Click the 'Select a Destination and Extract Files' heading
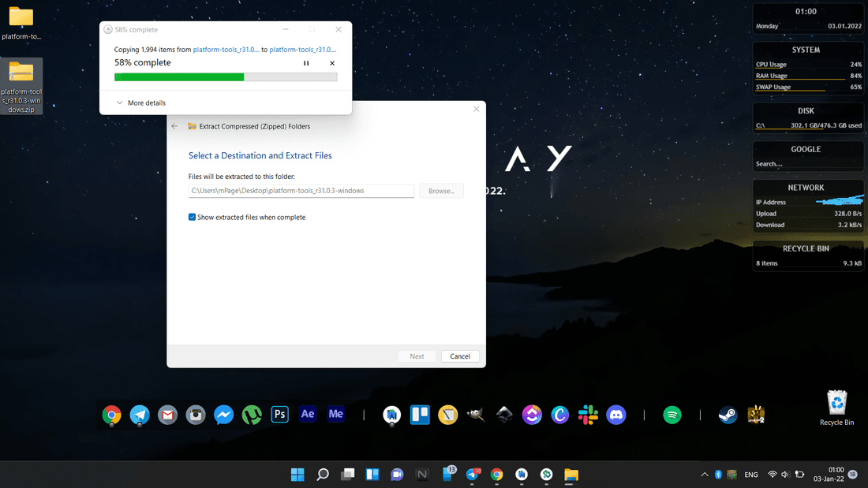 pyautogui.click(x=260, y=155)
